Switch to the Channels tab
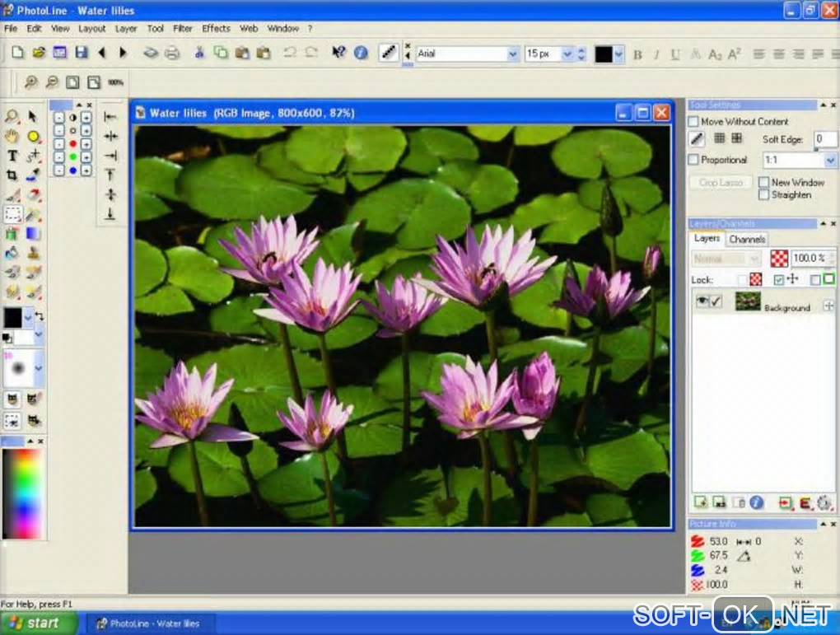This screenshot has width=840, height=635. coord(747,239)
